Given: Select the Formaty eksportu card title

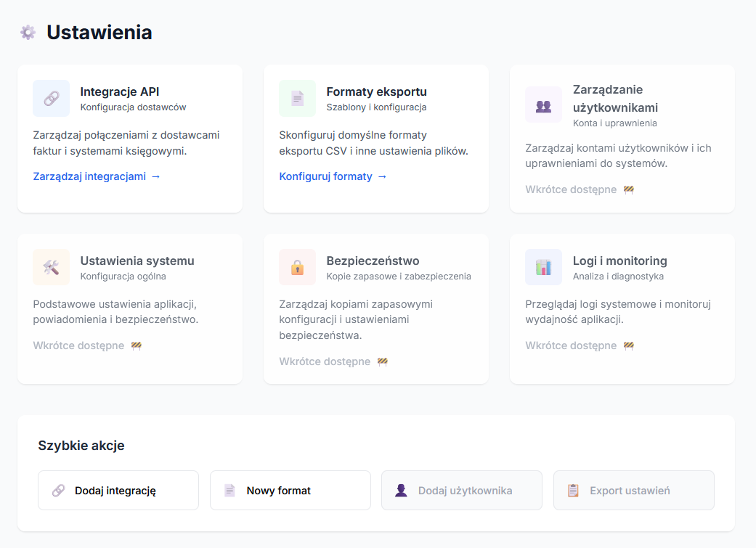Looking at the screenshot, I should tap(376, 92).
